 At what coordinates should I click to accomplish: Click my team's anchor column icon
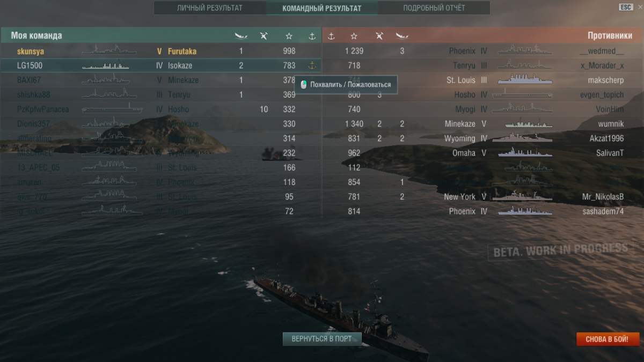312,36
